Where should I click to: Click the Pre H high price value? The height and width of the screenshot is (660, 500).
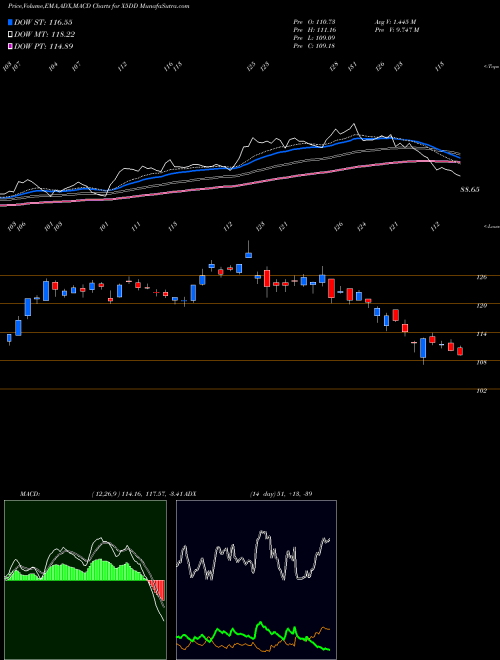coord(326,30)
